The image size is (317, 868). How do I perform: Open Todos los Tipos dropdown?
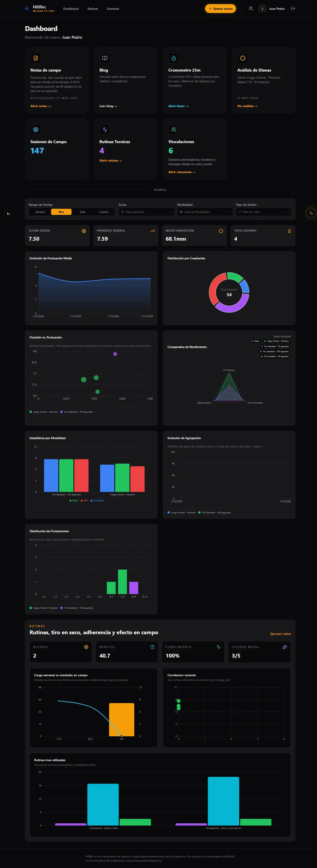263,212
